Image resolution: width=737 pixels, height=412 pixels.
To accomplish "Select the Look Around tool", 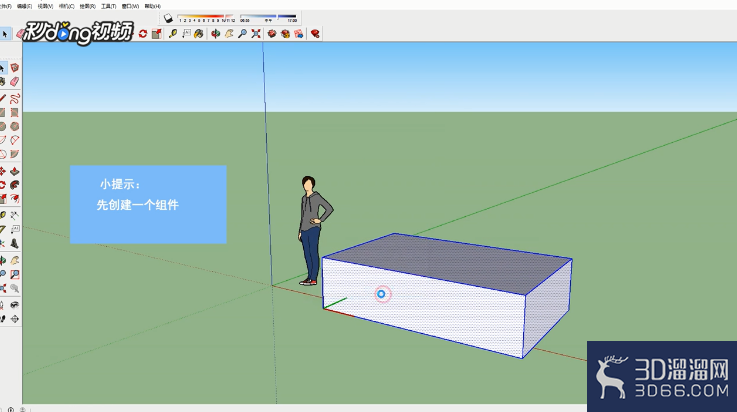I will tap(15, 305).
